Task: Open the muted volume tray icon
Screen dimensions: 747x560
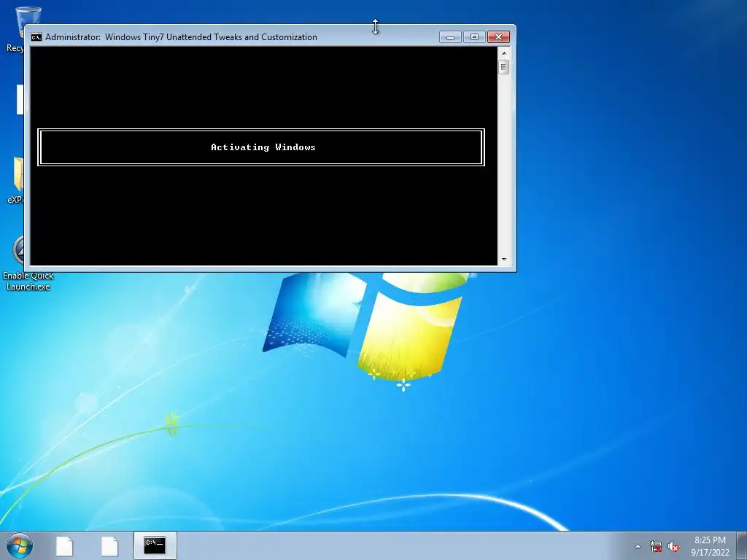Action: coord(673,547)
